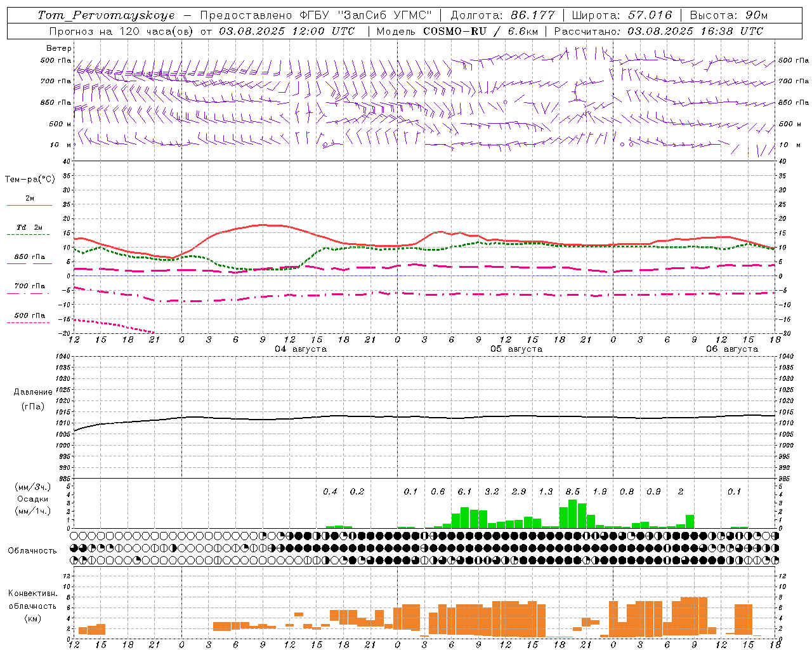Click the "Конвективн." convective cloud label

pos(32,594)
